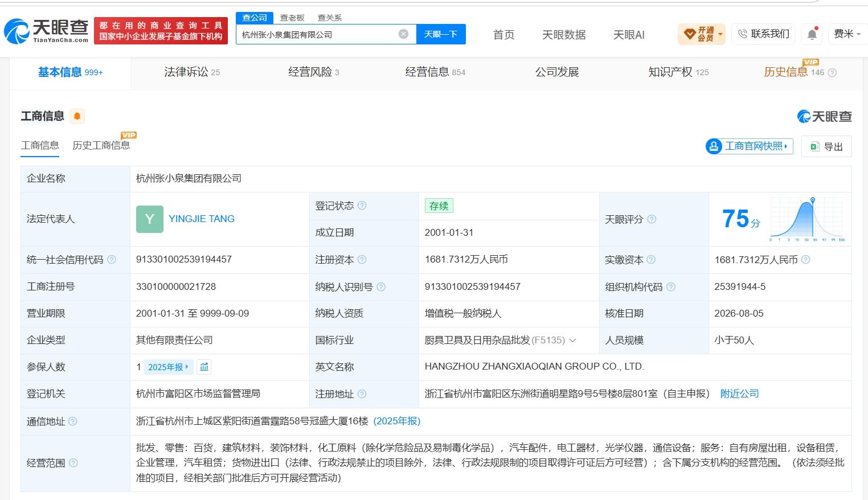Click the Y avatar of legal representative

[150, 219]
